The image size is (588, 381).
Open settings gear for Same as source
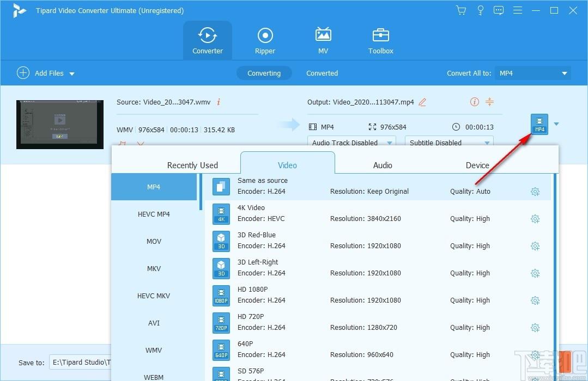535,192
